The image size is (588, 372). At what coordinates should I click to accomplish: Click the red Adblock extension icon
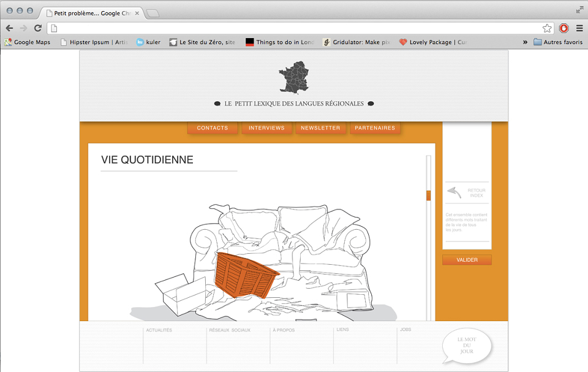pos(563,28)
